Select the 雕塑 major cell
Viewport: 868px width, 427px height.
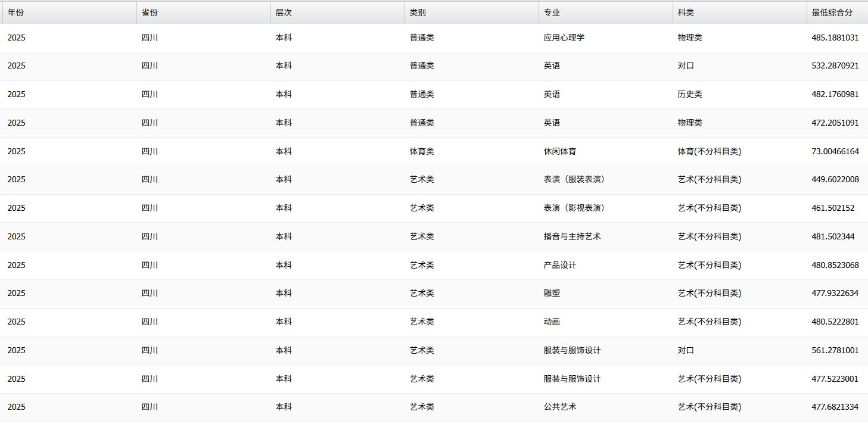coord(552,293)
